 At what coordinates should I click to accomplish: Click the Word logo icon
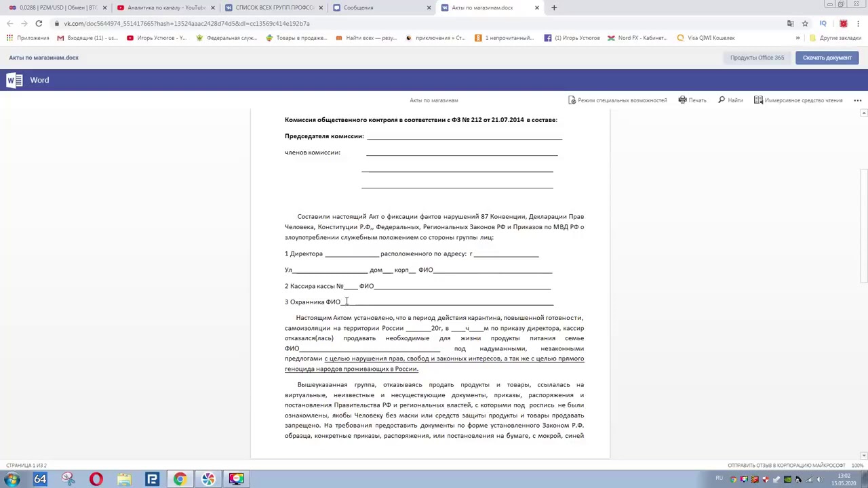(x=13, y=80)
